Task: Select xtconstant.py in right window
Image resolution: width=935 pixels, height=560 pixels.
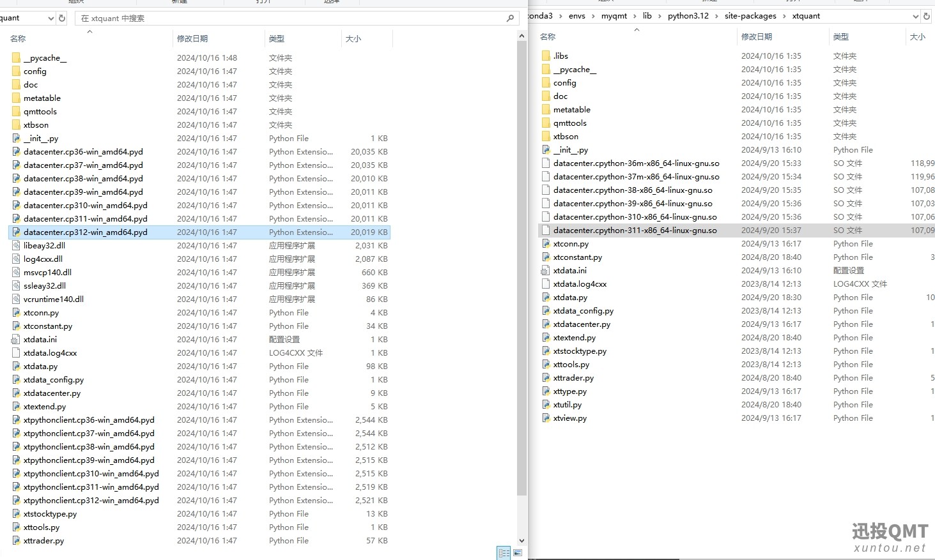Action: pyautogui.click(x=578, y=257)
